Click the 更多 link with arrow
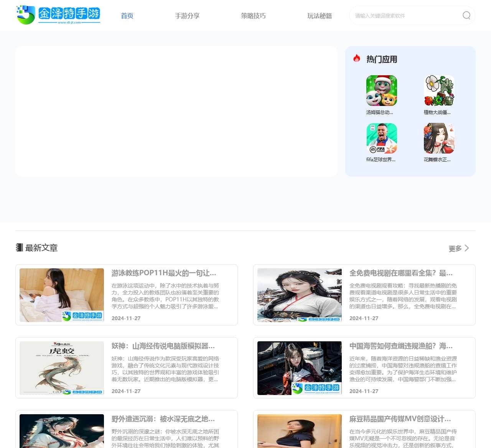The width and height of the screenshot is (491, 448). click(459, 248)
